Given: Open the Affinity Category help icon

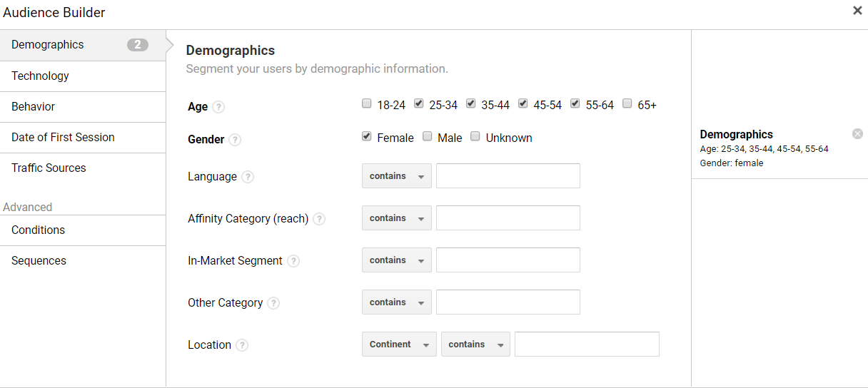Looking at the screenshot, I should (319, 219).
